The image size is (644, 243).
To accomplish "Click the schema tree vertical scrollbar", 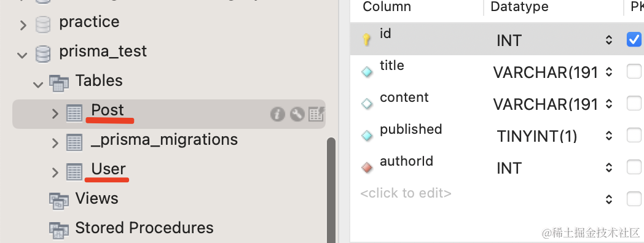I will pos(331,190).
